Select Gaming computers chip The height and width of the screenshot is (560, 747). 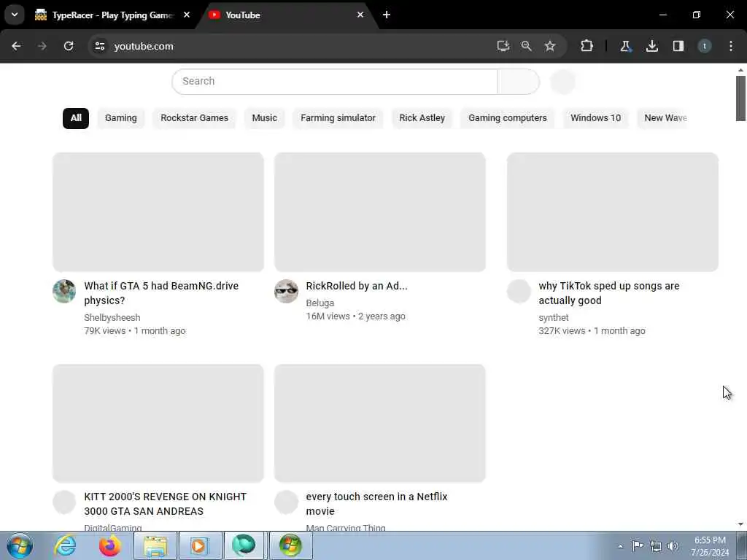[508, 118]
